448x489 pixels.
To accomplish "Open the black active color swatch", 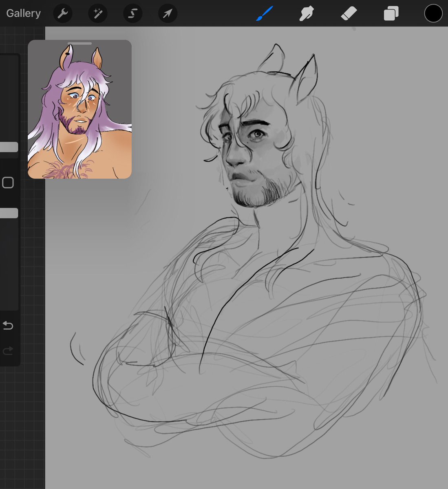I will [x=433, y=13].
